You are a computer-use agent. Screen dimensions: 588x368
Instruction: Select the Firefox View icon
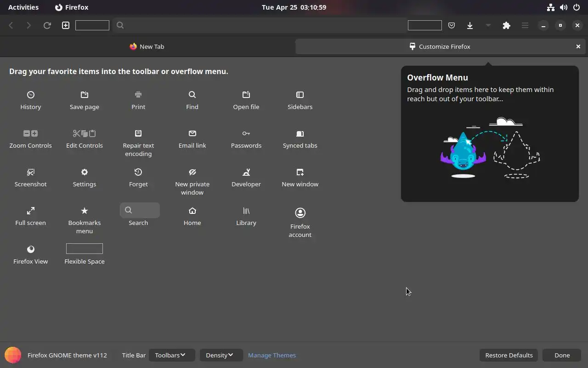(31, 249)
